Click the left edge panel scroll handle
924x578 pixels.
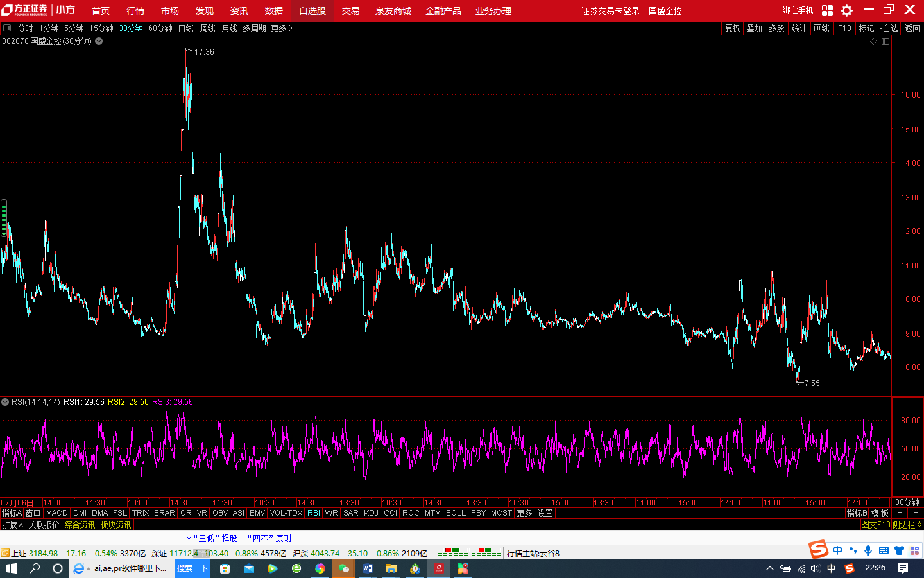pos(3,218)
